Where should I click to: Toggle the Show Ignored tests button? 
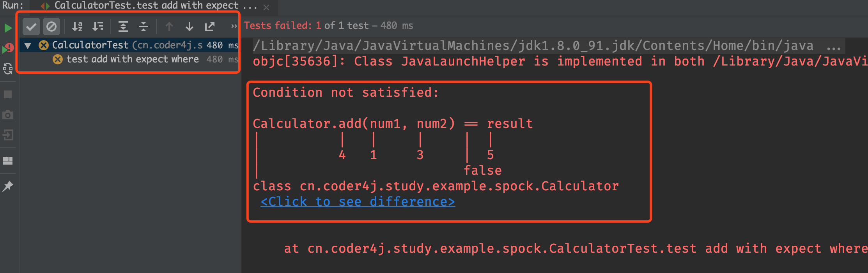click(x=51, y=27)
